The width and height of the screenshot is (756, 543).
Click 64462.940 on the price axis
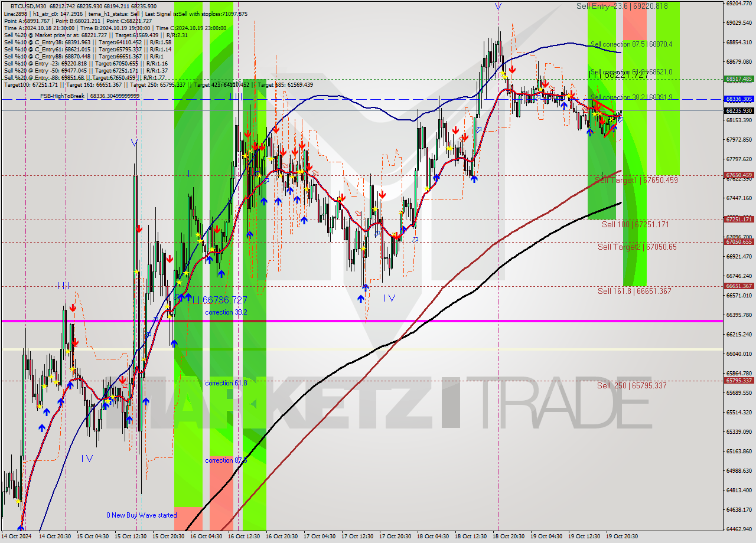click(739, 529)
